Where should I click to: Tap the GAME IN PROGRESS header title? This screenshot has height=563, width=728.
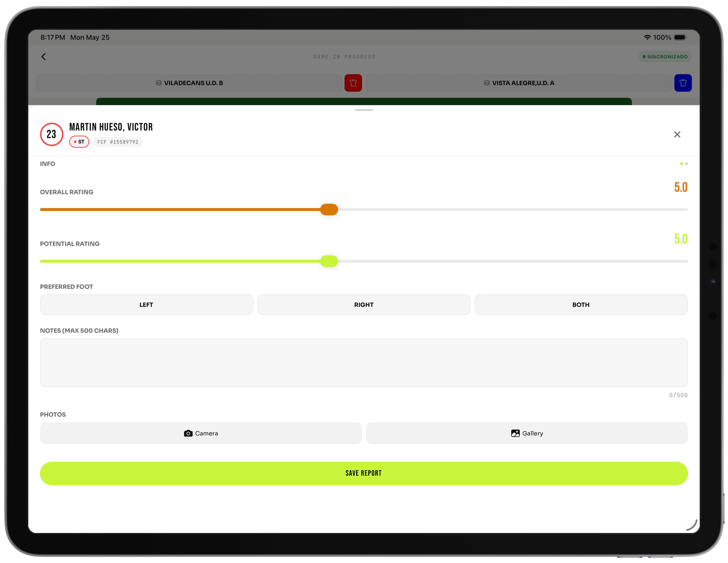click(344, 57)
